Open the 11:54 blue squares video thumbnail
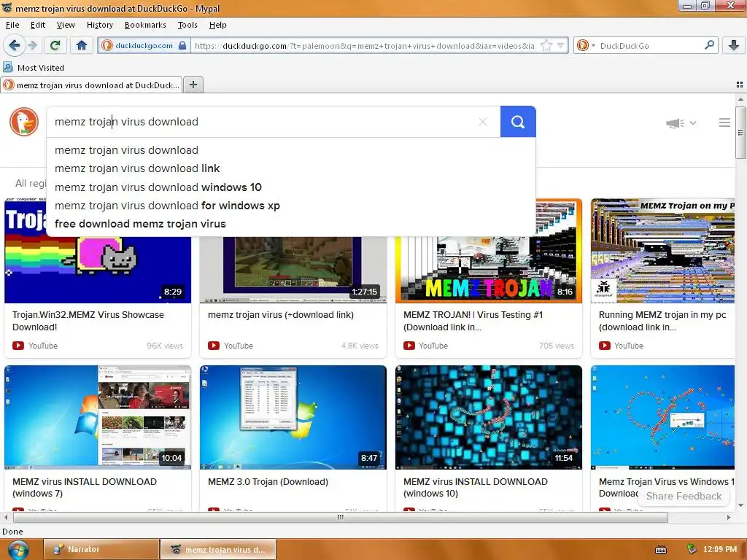The height and width of the screenshot is (560, 747). coord(488,417)
